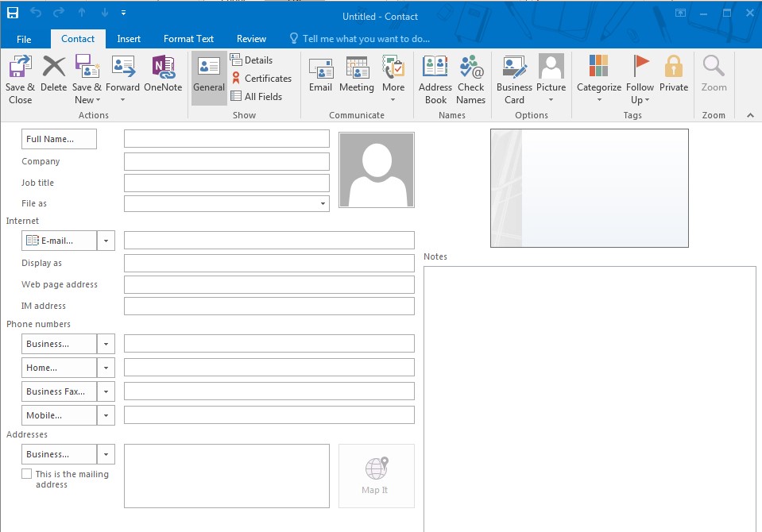Click the Job title field
Viewport: 762px width, 532px height.
pos(226,183)
